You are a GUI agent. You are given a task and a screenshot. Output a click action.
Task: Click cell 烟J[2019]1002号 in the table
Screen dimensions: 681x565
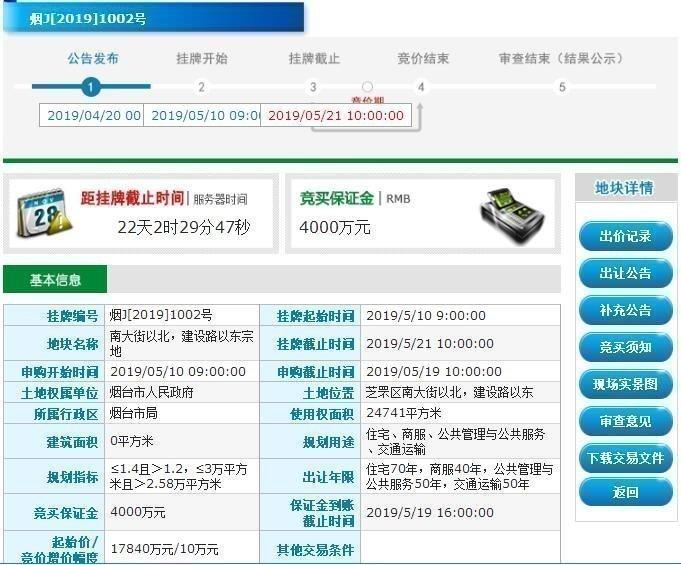(182, 315)
